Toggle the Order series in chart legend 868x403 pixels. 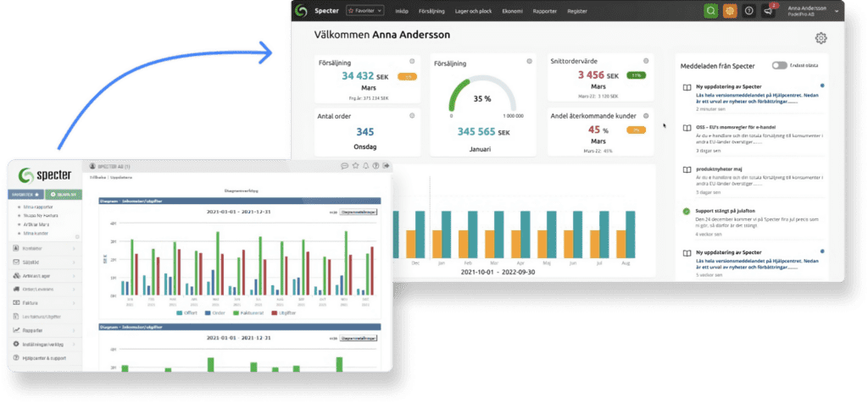214,313
